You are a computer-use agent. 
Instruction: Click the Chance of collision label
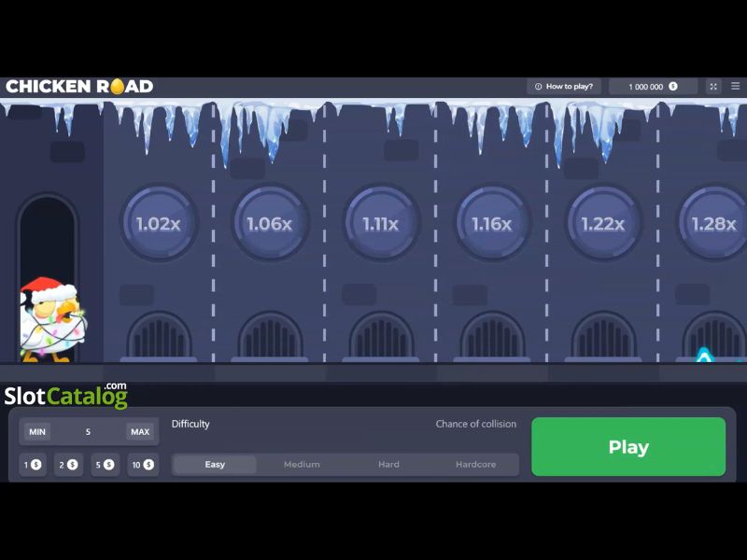click(475, 424)
